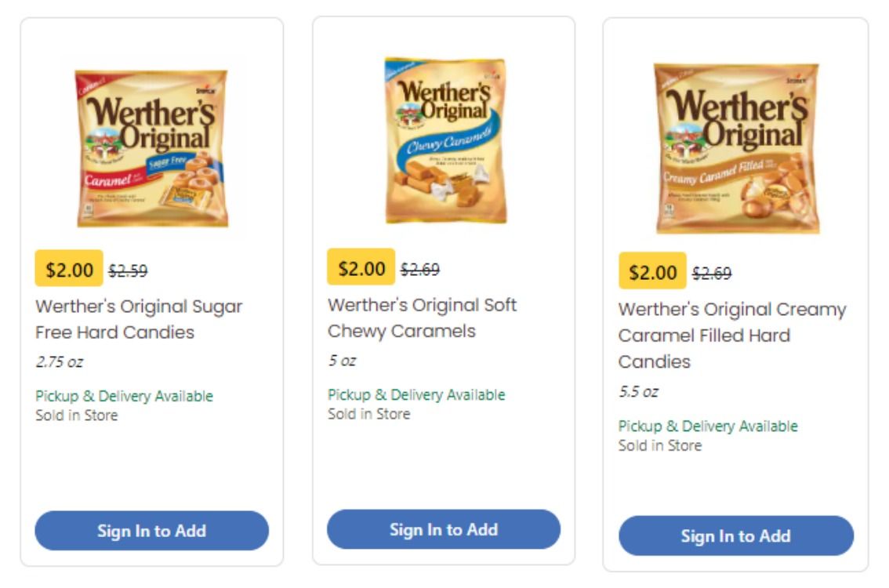The width and height of the screenshot is (889, 588).
Task: Click the $2.00 sale price badge on Chewy Caramels
Action: point(361,268)
